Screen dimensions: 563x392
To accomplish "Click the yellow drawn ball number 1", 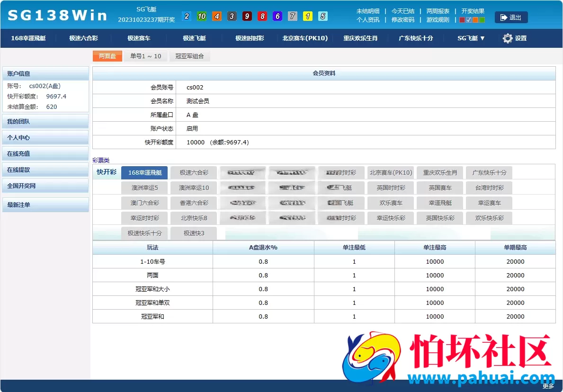I will [x=308, y=16].
